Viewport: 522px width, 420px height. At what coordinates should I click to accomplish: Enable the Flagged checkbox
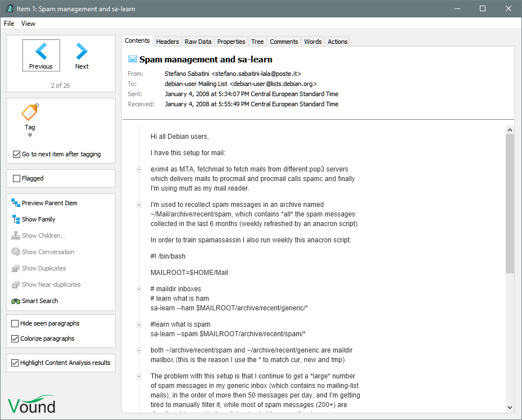click(16, 178)
